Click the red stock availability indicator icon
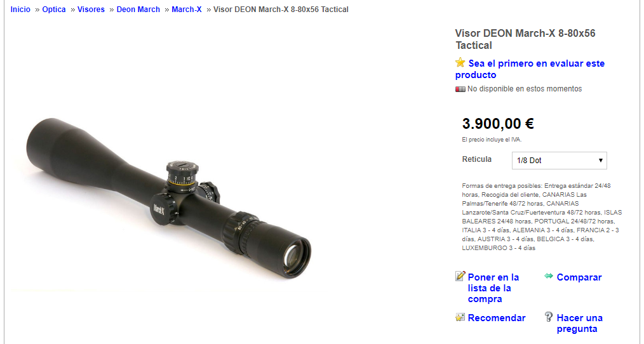 tap(460, 89)
